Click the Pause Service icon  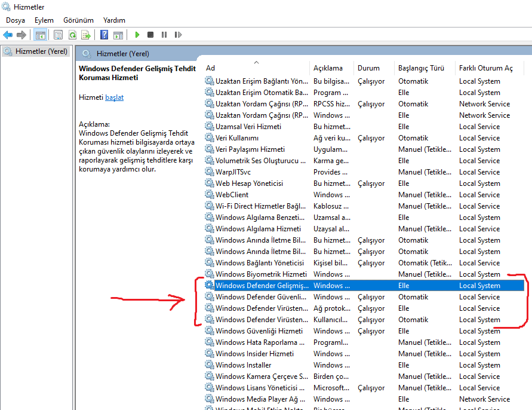click(x=164, y=35)
